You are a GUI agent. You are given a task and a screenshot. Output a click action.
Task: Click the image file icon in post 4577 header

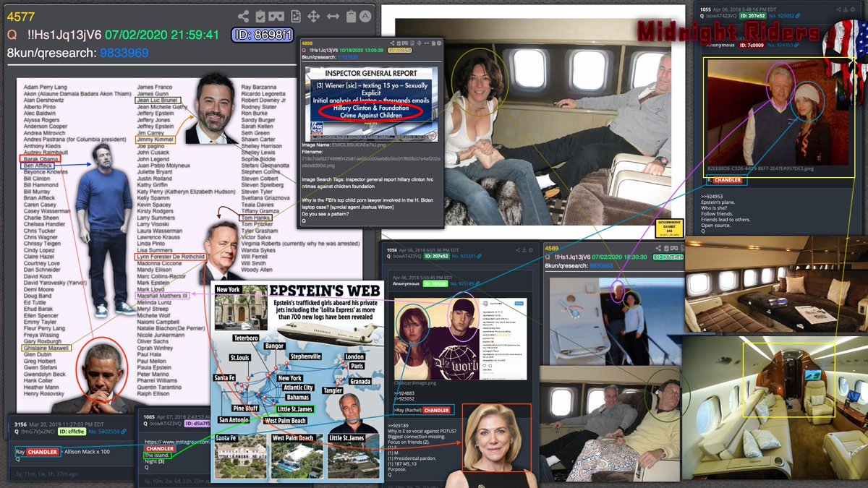pos(296,16)
